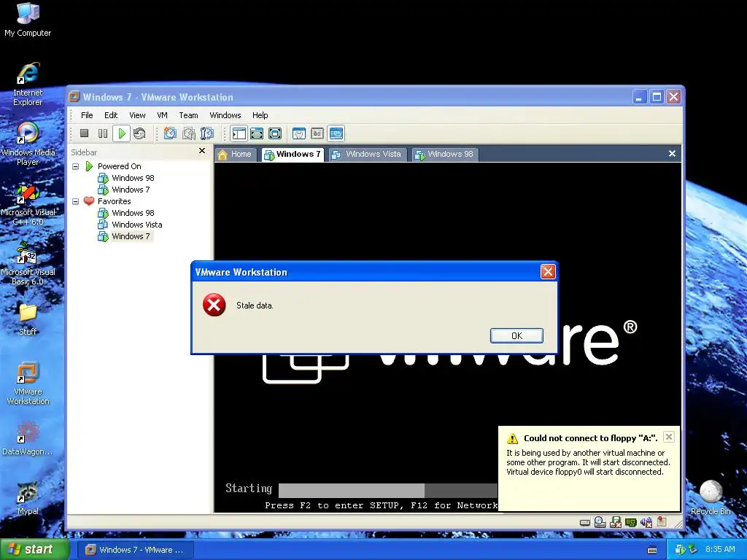747x560 pixels.
Task: Close the current VM tab with X
Action: click(x=672, y=154)
